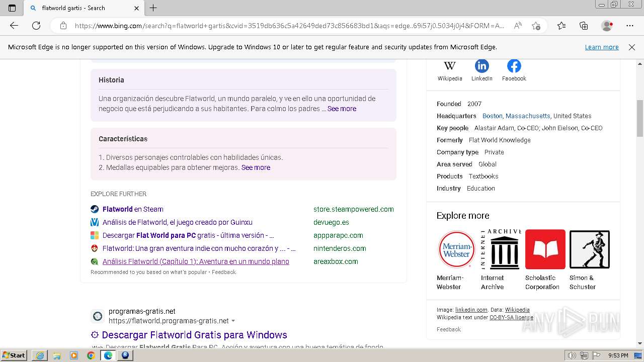This screenshot has width=644, height=362.
Task: Click Feedback under Explore further
Action: point(224,272)
